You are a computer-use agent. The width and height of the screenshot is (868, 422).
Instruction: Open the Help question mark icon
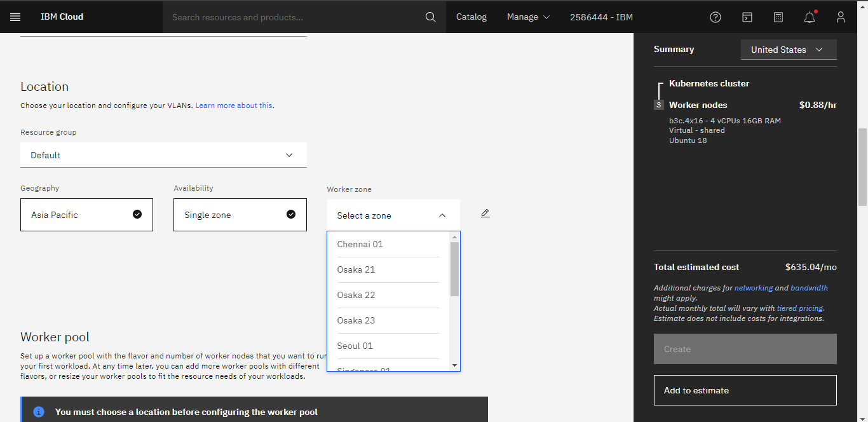pos(715,17)
